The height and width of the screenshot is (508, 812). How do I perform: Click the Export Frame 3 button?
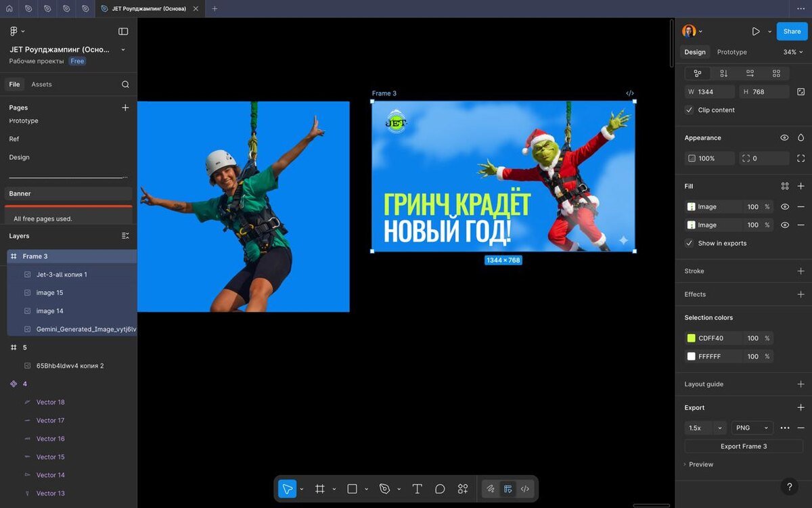click(x=744, y=446)
